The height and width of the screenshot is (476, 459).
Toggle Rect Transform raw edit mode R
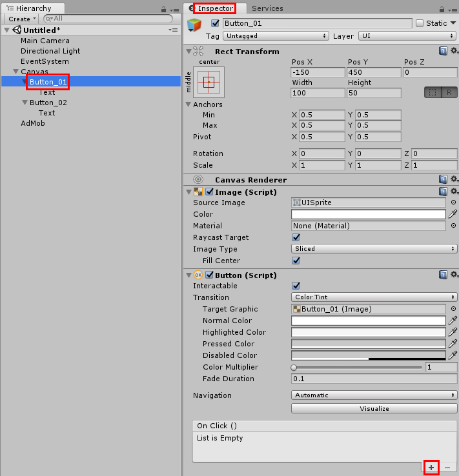click(449, 93)
